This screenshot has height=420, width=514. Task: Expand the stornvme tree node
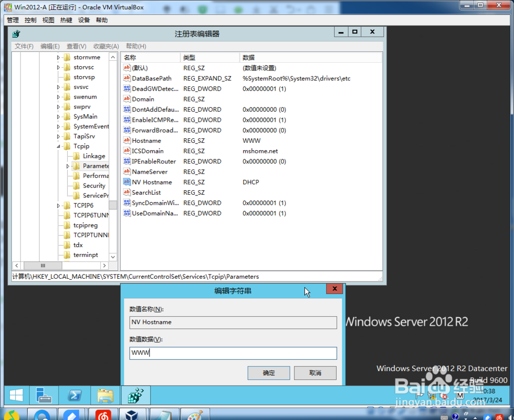click(x=59, y=58)
